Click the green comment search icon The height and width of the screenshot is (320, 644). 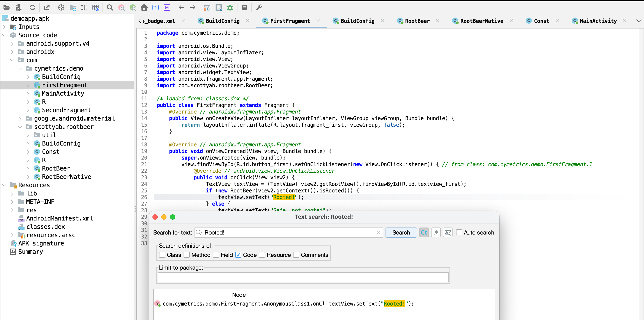coord(133,8)
